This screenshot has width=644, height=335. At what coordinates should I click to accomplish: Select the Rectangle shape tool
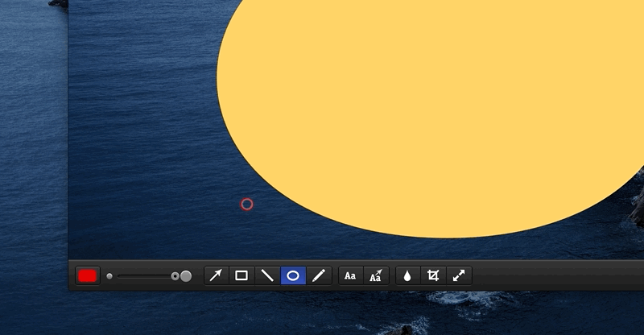[x=242, y=275]
